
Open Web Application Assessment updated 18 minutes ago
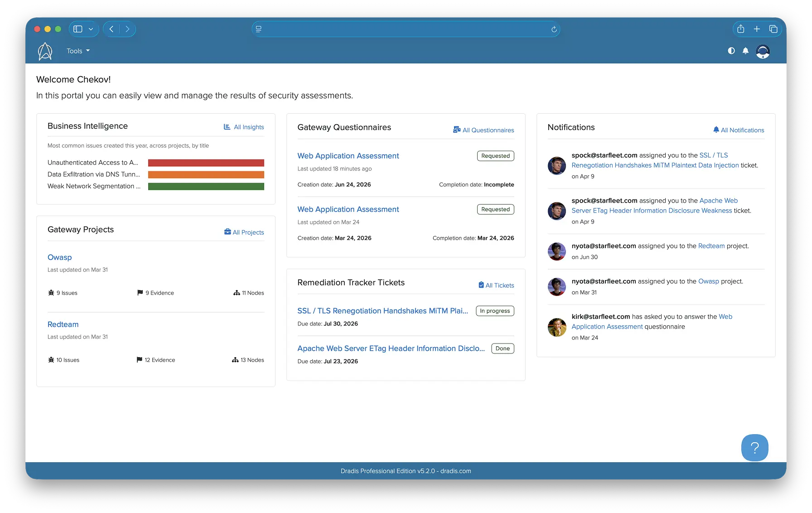click(x=348, y=156)
